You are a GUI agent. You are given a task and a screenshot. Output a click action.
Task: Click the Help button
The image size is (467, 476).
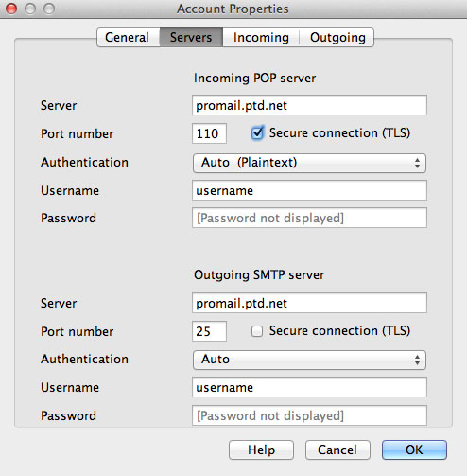(x=261, y=450)
